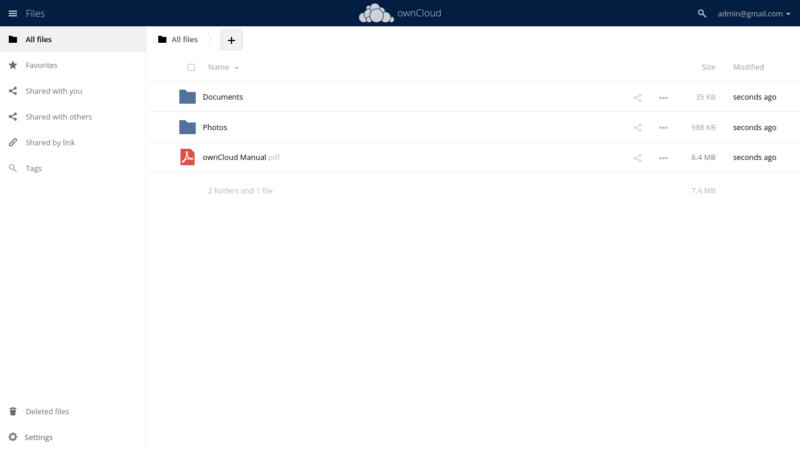This screenshot has width=800, height=450.
Task: Click the red PDF file icon
Action: coord(187,157)
